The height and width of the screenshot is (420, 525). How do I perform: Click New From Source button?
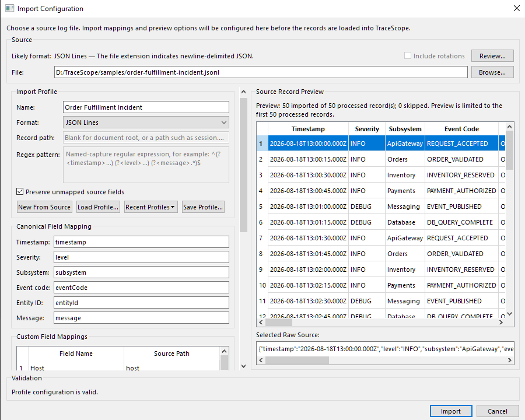click(44, 207)
